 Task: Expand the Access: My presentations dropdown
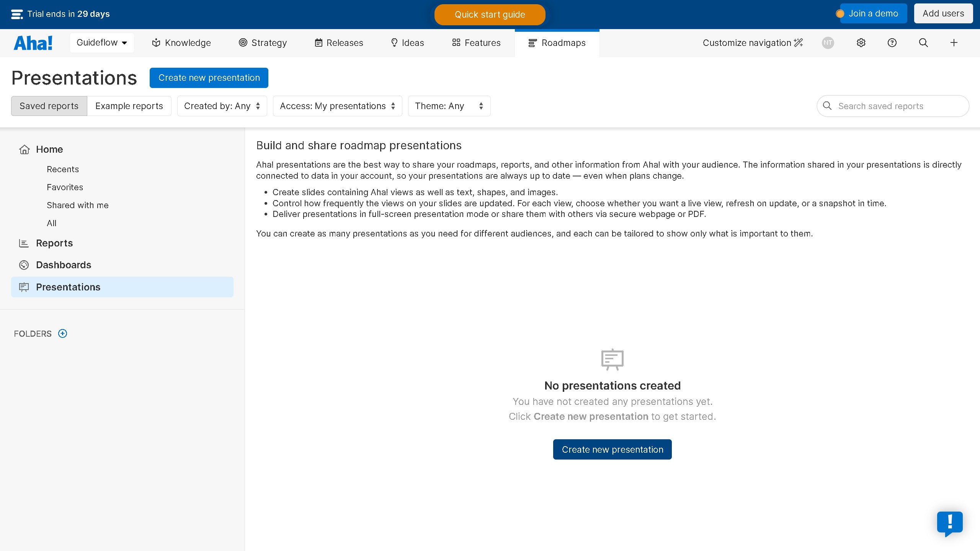point(337,106)
